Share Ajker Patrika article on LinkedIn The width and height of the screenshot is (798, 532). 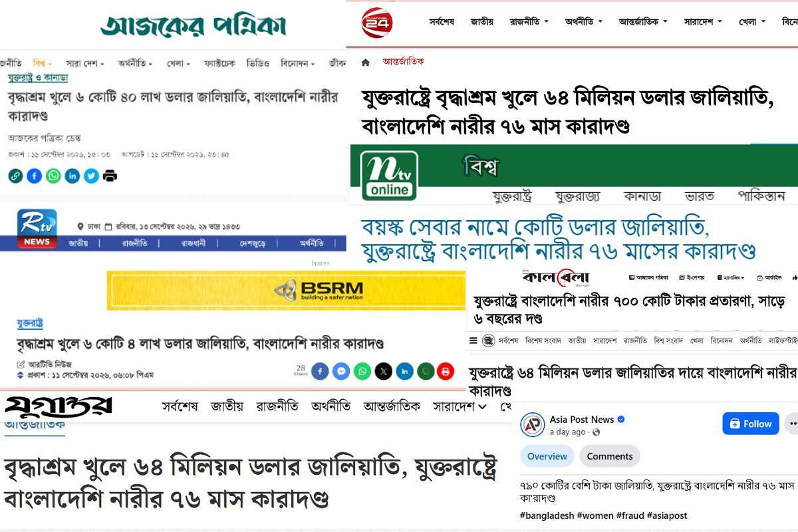(72, 176)
